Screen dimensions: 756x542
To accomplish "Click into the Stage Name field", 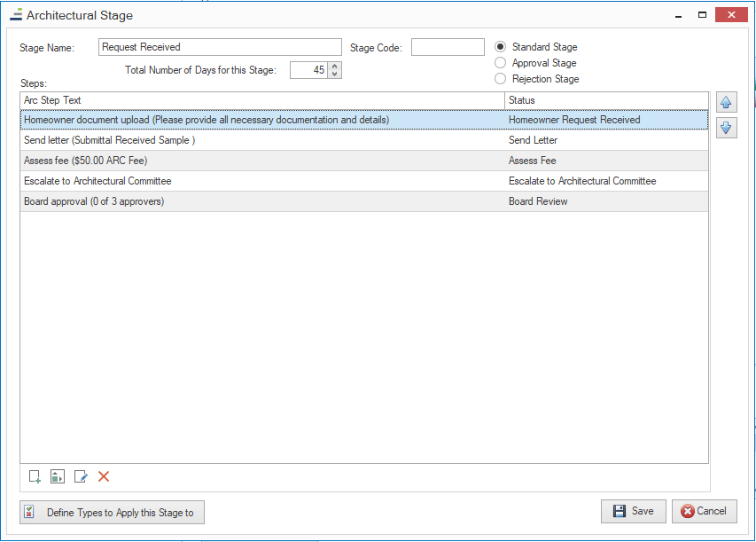I will pyautogui.click(x=220, y=47).
